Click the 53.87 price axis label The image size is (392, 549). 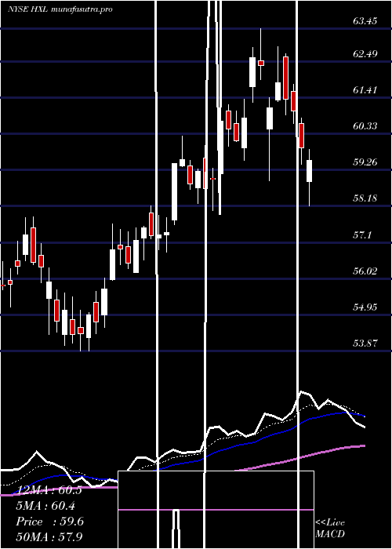tap(365, 344)
